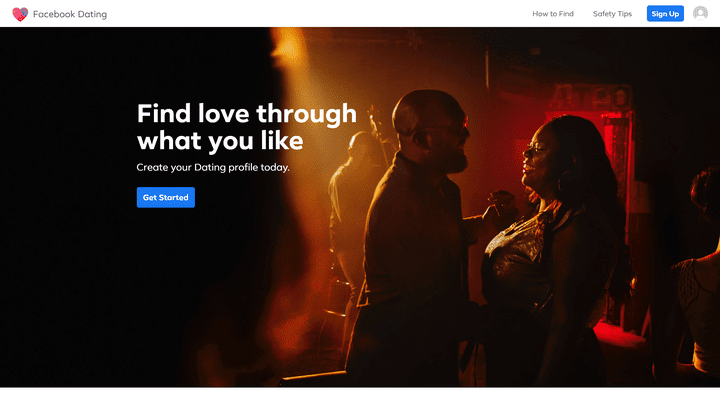Viewport: 720px width, 405px height.
Task: Click the Facebook Dating brand name
Action: tap(70, 14)
